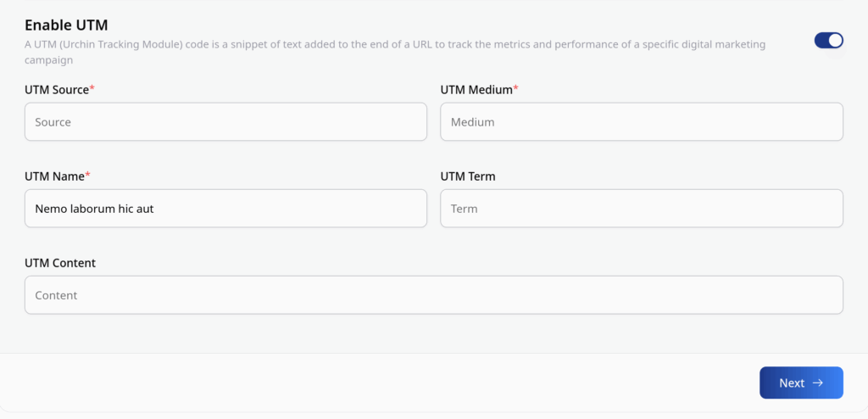This screenshot has width=868, height=419.
Task: Click the UTM Content label
Action: click(x=60, y=263)
